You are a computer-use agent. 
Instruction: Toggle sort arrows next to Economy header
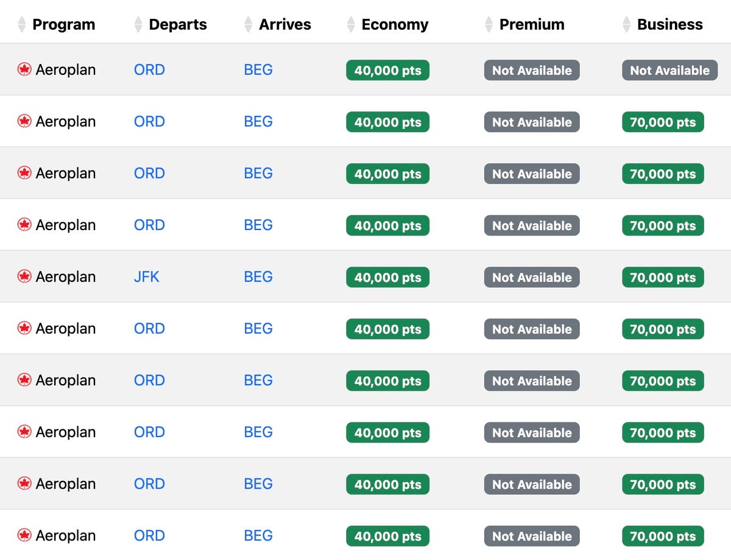(351, 25)
